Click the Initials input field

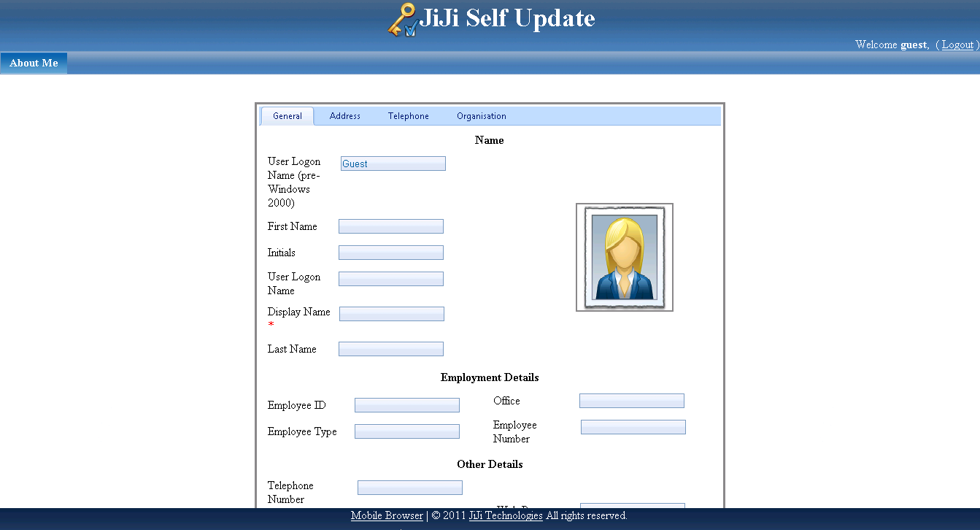coord(391,253)
